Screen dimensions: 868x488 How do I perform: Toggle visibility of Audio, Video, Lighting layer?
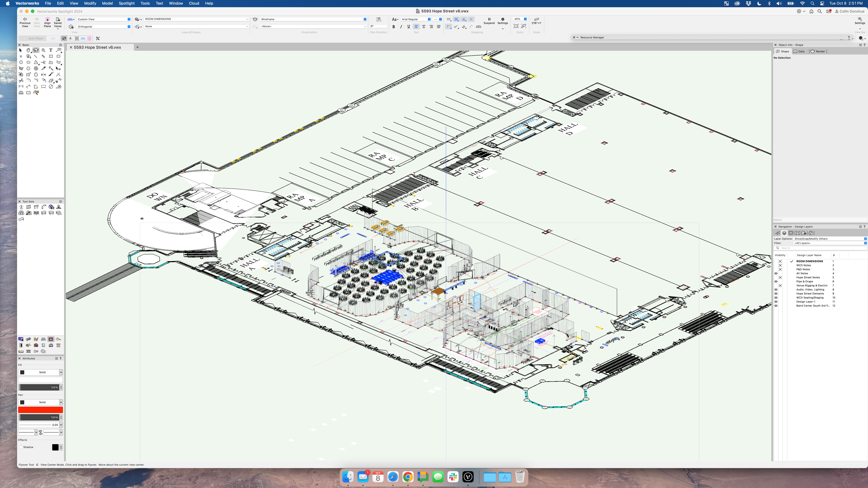click(x=776, y=290)
